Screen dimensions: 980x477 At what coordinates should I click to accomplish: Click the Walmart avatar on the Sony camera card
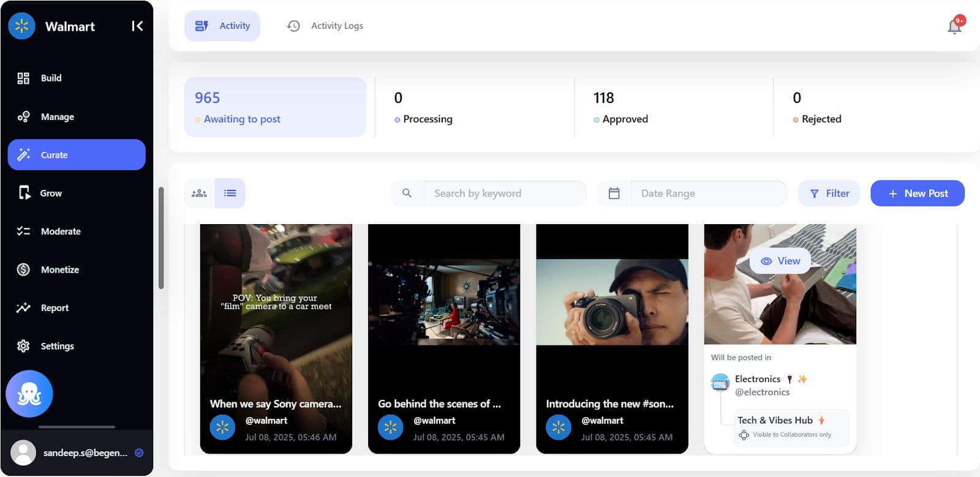pyautogui.click(x=222, y=427)
